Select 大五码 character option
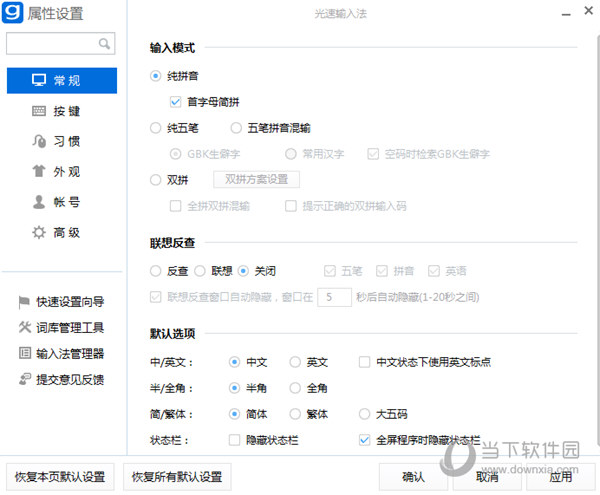Viewport: 600px width, 495px height. pyautogui.click(x=364, y=414)
